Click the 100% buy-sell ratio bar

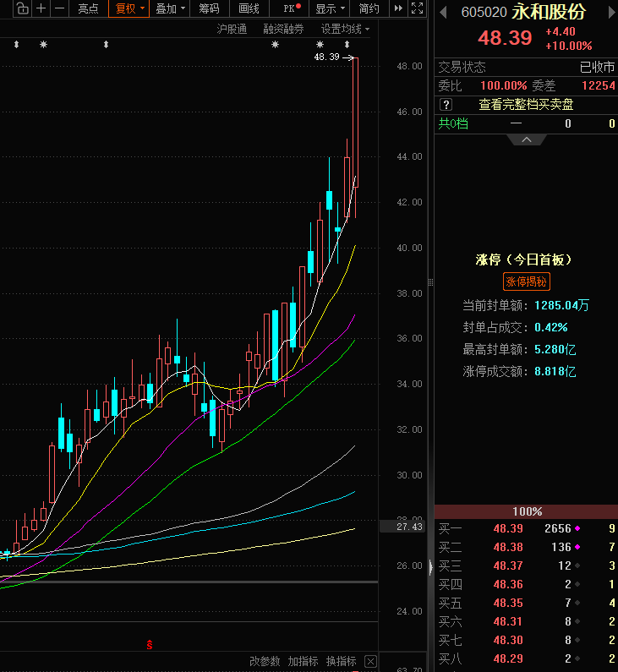pos(527,511)
